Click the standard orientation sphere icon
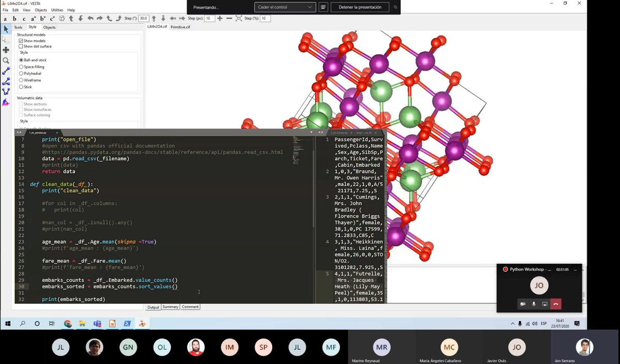620x364 pixels. click(61, 19)
